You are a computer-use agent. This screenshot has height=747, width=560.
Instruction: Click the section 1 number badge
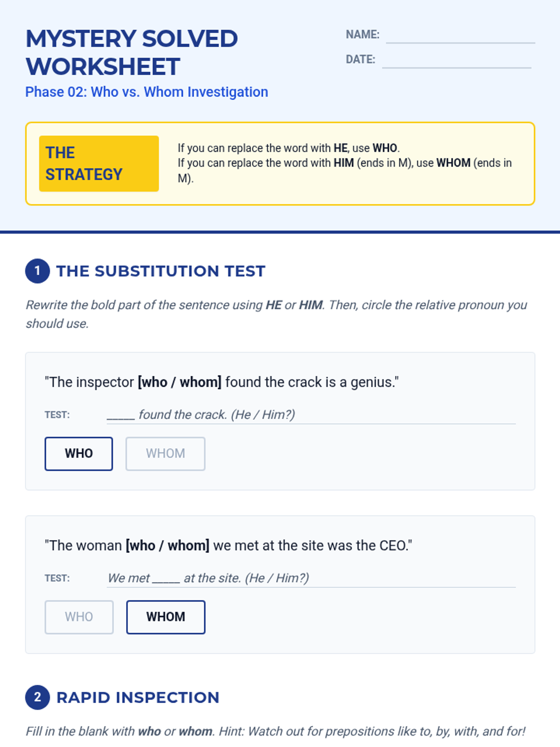pos(37,271)
